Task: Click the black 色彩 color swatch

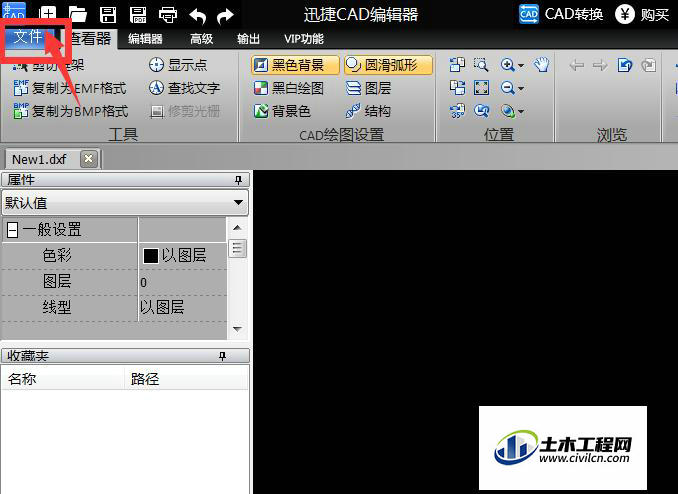Action: pyautogui.click(x=150, y=256)
